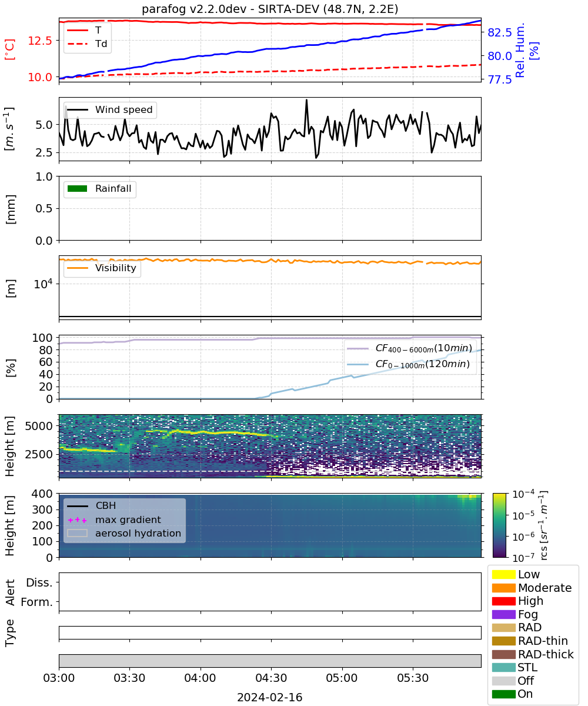
Task: Click the brown RAD-thick legend swatch
Action: coord(503,654)
